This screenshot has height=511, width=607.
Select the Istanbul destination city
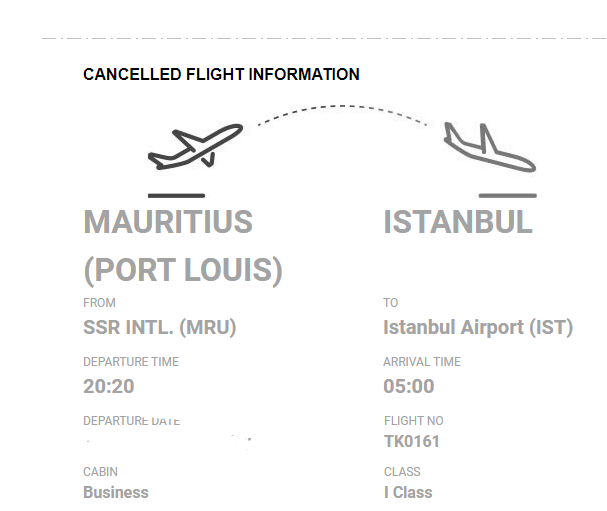pyautogui.click(x=458, y=221)
